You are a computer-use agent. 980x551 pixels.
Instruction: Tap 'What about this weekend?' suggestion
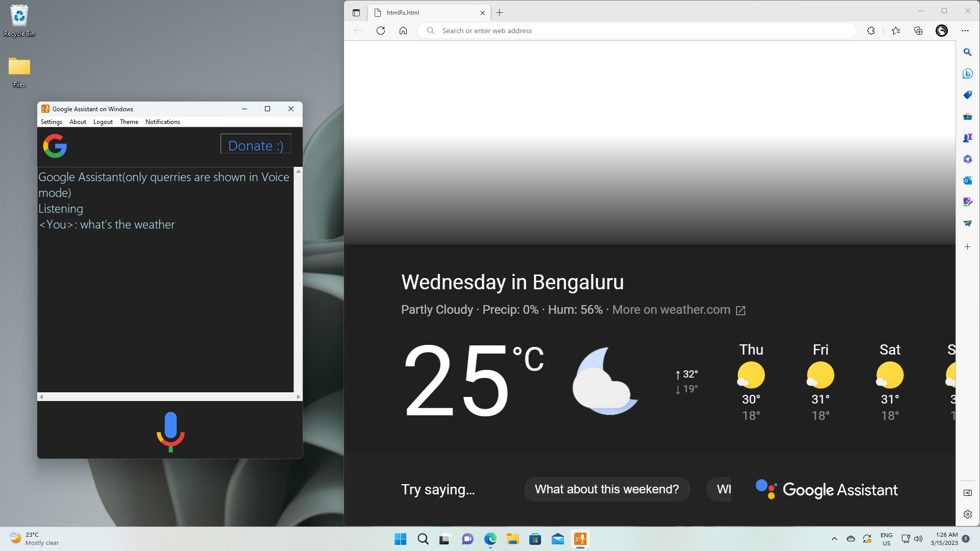click(606, 489)
